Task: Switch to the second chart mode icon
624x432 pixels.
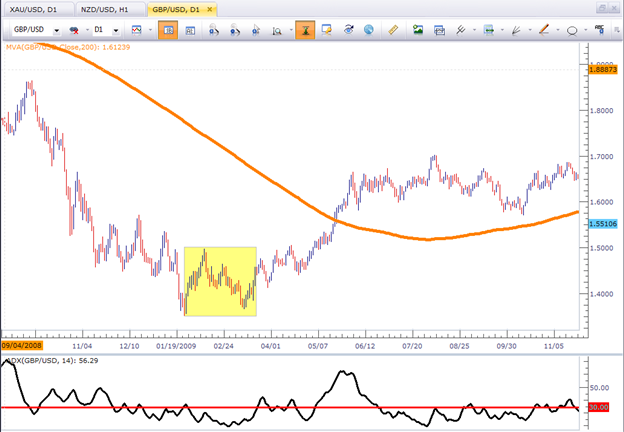Action: [190, 30]
